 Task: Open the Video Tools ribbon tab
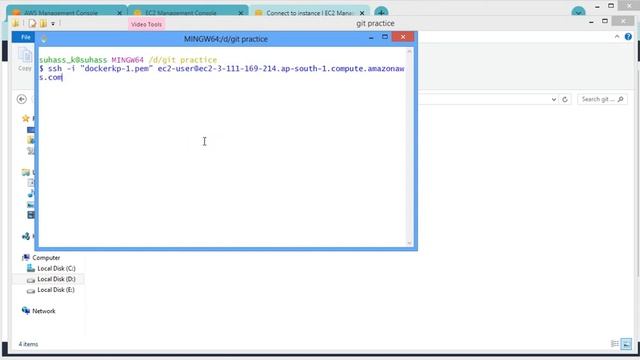point(146,24)
